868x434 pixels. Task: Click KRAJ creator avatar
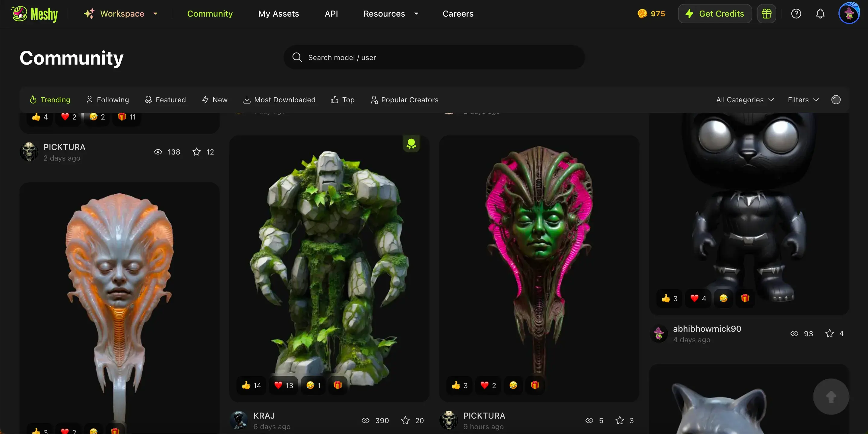point(239,420)
